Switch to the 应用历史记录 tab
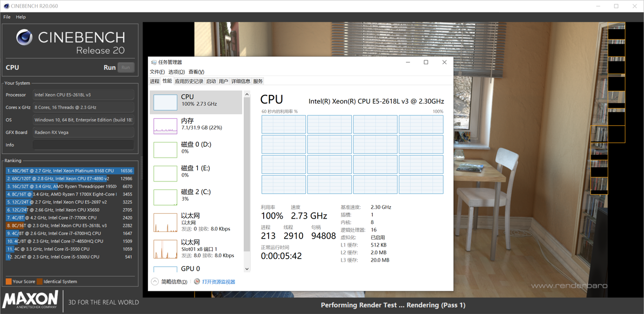 [189, 81]
